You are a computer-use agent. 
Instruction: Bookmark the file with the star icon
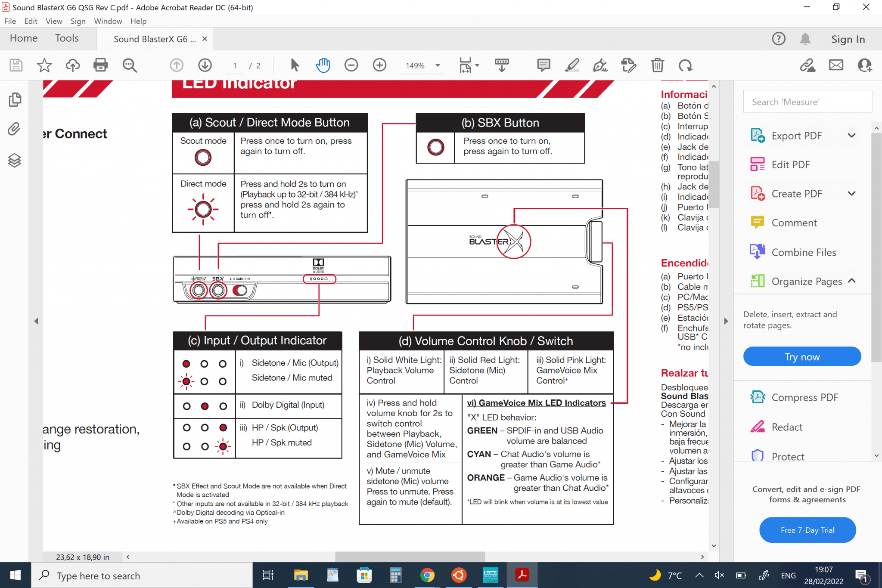click(x=44, y=65)
